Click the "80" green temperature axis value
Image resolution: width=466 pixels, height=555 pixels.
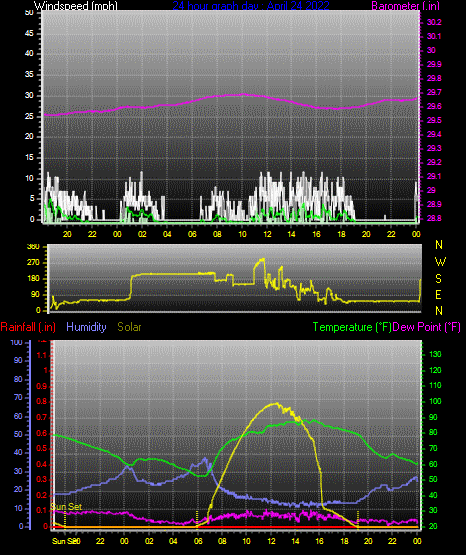pyautogui.click(x=433, y=433)
